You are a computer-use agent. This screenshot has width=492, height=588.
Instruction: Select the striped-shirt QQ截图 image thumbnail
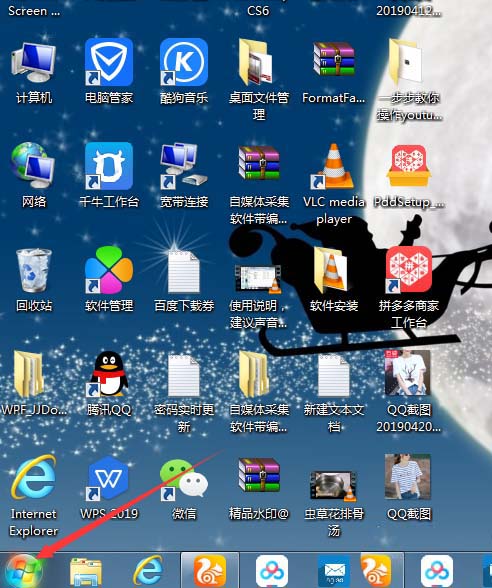[408, 477]
